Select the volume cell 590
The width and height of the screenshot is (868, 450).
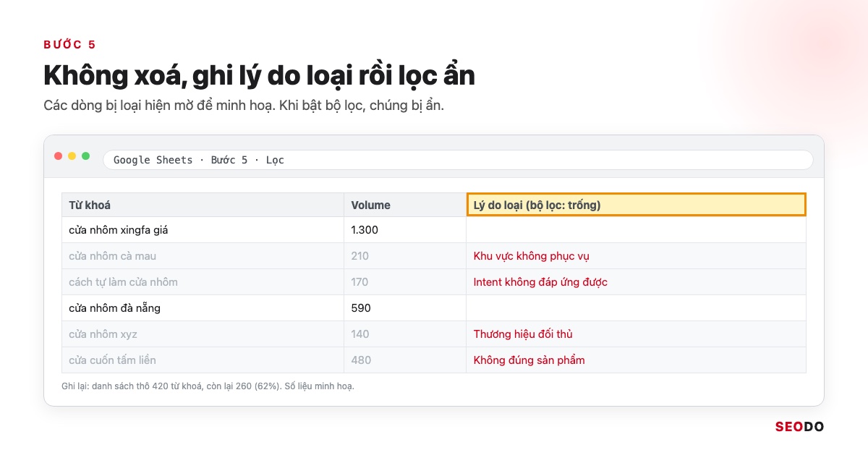(405, 308)
